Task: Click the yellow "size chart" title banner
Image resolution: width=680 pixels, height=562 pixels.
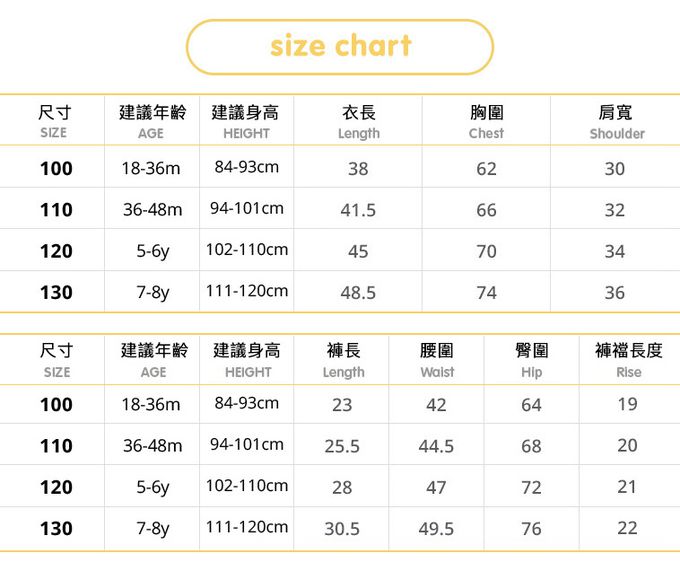Action: (x=340, y=46)
